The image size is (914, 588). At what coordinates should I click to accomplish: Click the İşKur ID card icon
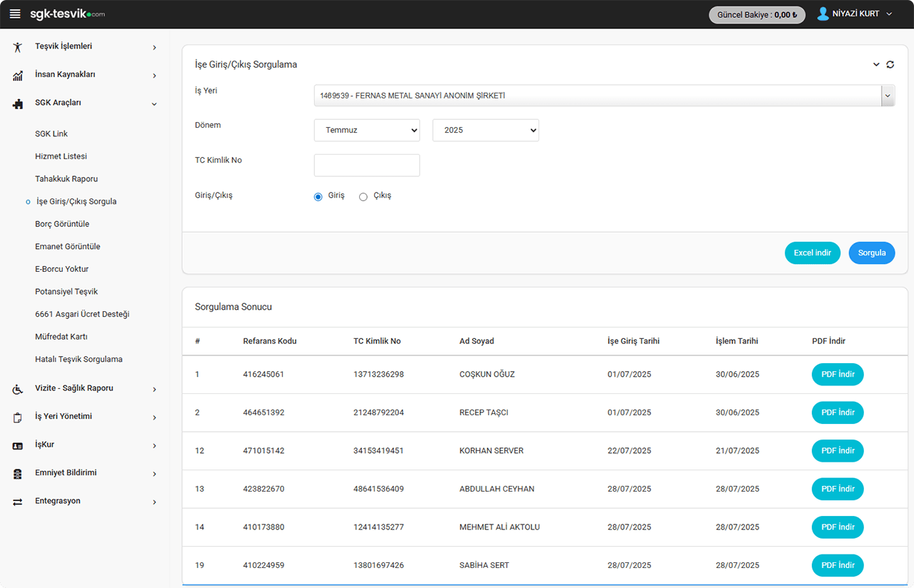point(18,445)
